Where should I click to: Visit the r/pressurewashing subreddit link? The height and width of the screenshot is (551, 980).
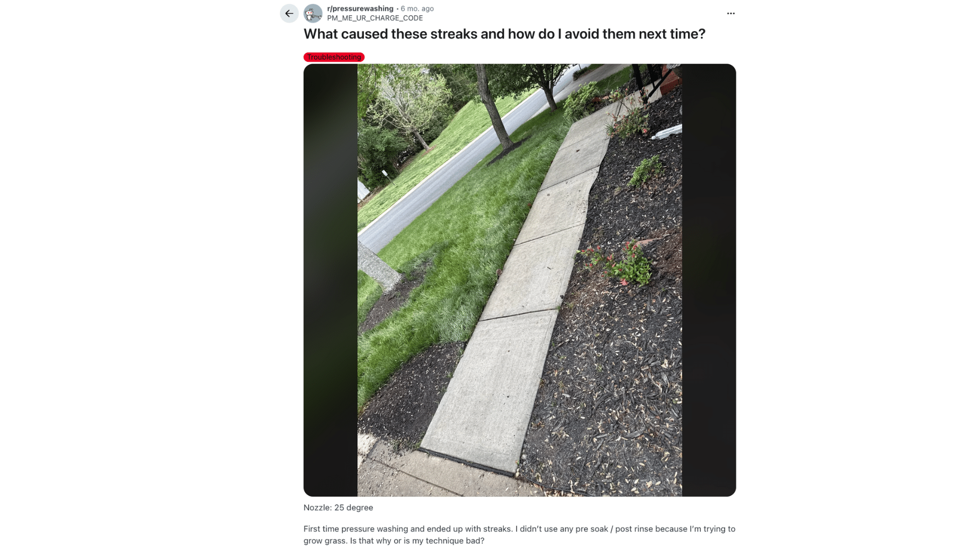(360, 9)
